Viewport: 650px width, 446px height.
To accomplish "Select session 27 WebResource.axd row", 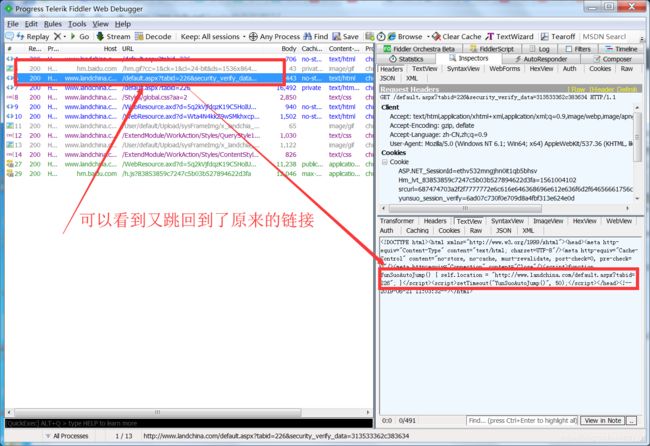I will (x=189, y=164).
